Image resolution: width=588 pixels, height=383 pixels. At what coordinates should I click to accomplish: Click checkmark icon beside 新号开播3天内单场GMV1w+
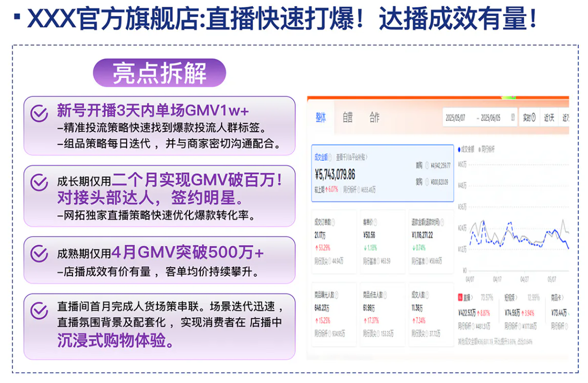click(x=39, y=113)
